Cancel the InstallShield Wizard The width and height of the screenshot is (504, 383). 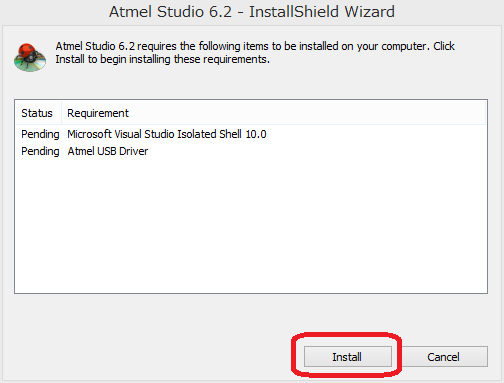443,357
